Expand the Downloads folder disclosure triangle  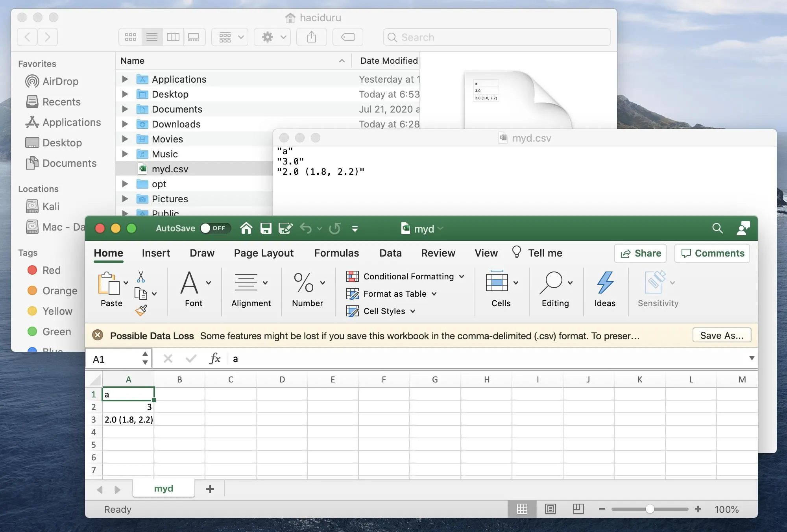click(x=125, y=124)
